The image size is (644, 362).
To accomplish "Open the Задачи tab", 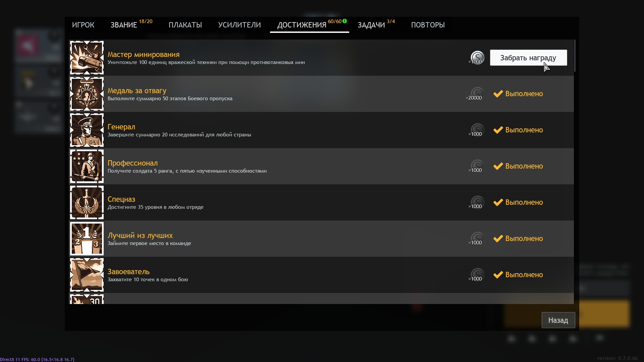I will click(371, 25).
